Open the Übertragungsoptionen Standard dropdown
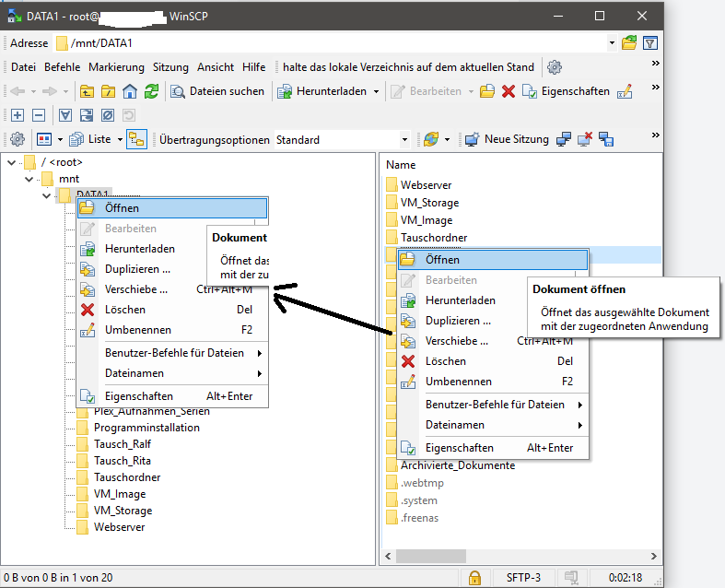Screen dimensions: 725x588 403,140
